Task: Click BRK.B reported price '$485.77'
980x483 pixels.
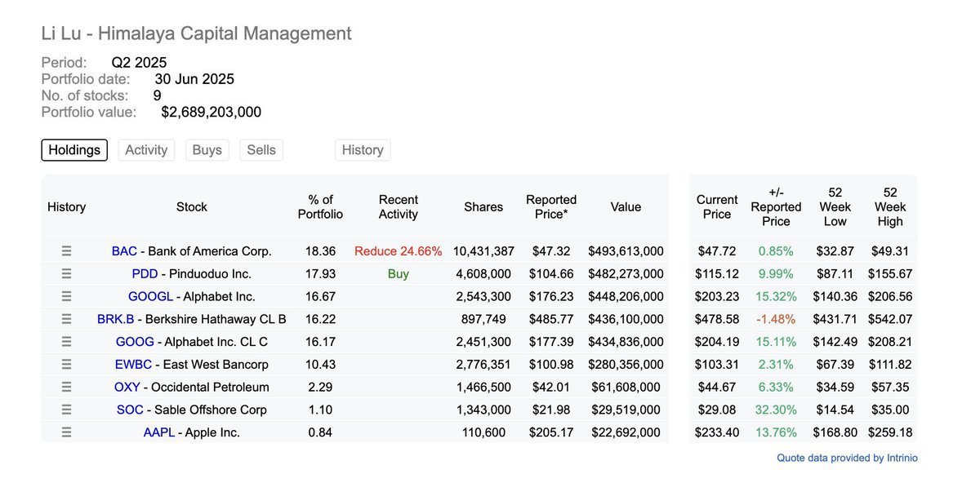Action: [x=551, y=319]
